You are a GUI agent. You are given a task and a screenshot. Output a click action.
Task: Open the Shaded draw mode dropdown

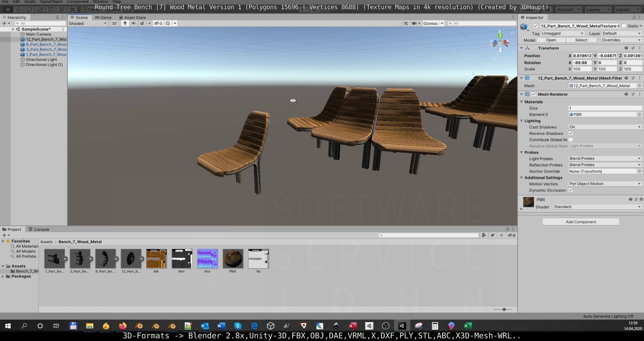88,23
